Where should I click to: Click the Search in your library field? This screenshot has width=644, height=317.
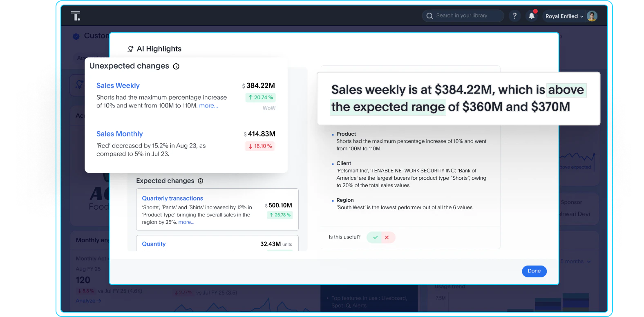pos(463,16)
